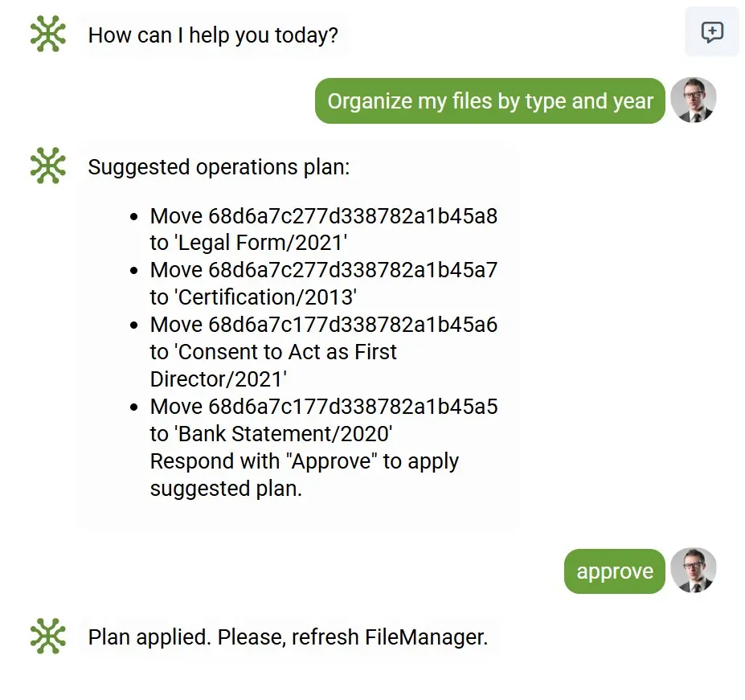Click the bot logo beside 'Suggested operations plan'
The height and width of the screenshot is (700, 745).
(47, 166)
